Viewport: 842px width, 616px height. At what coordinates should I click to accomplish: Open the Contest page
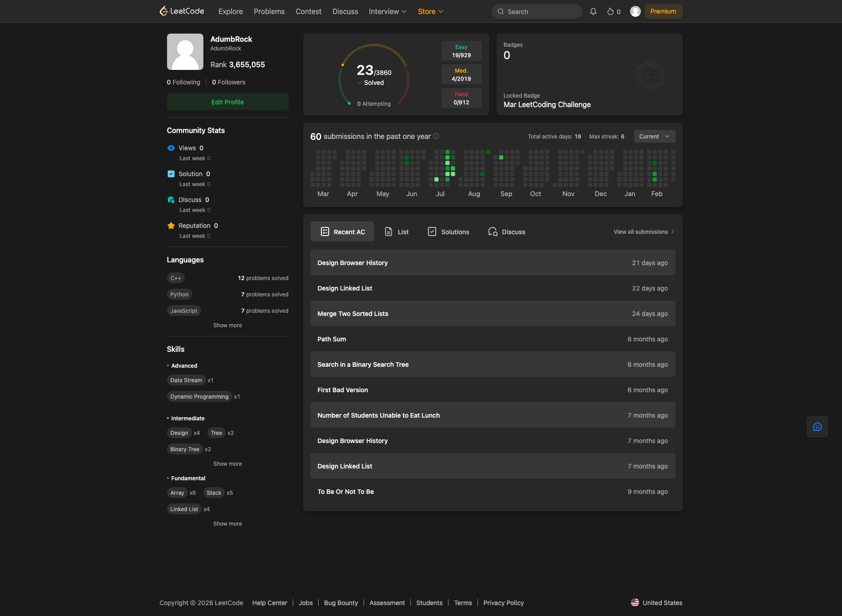pyautogui.click(x=309, y=11)
